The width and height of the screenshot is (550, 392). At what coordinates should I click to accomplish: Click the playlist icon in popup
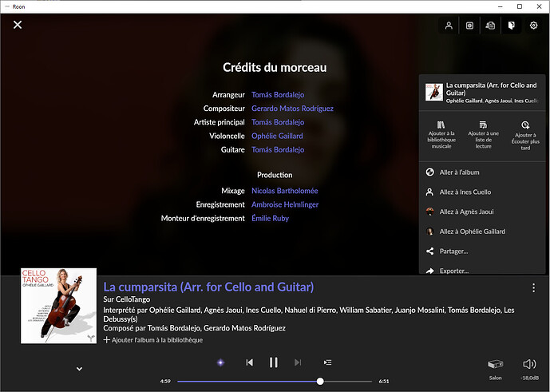pyautogui.click(x=483, y=125)
